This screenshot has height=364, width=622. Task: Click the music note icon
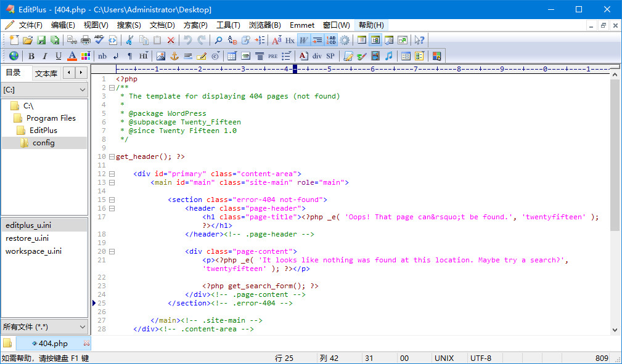coord(388,56)
